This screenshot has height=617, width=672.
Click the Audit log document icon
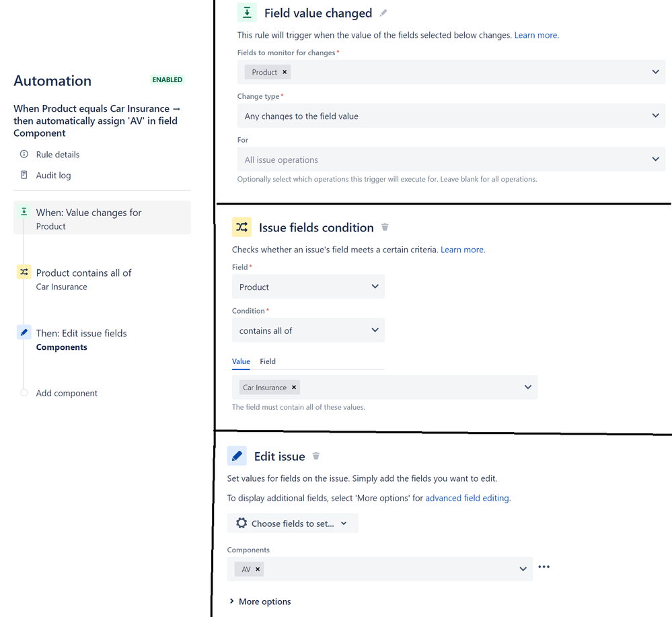[x=24, y=175]
